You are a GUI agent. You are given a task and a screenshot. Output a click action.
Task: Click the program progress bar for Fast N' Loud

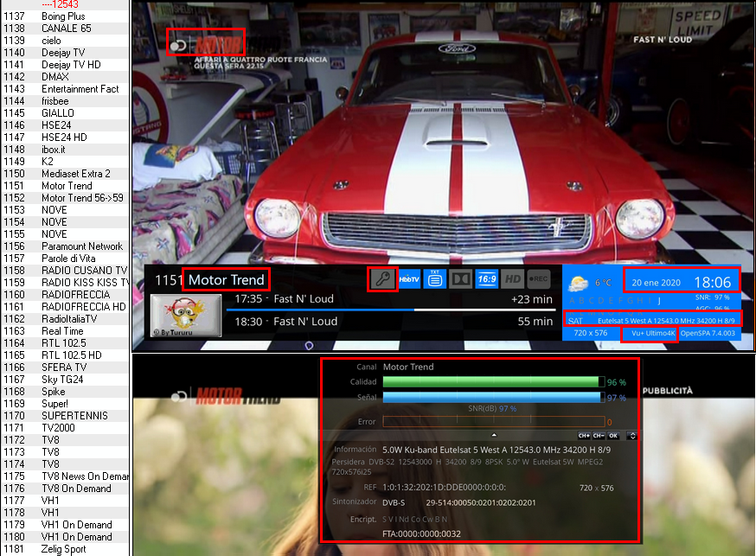pos(391,310)
